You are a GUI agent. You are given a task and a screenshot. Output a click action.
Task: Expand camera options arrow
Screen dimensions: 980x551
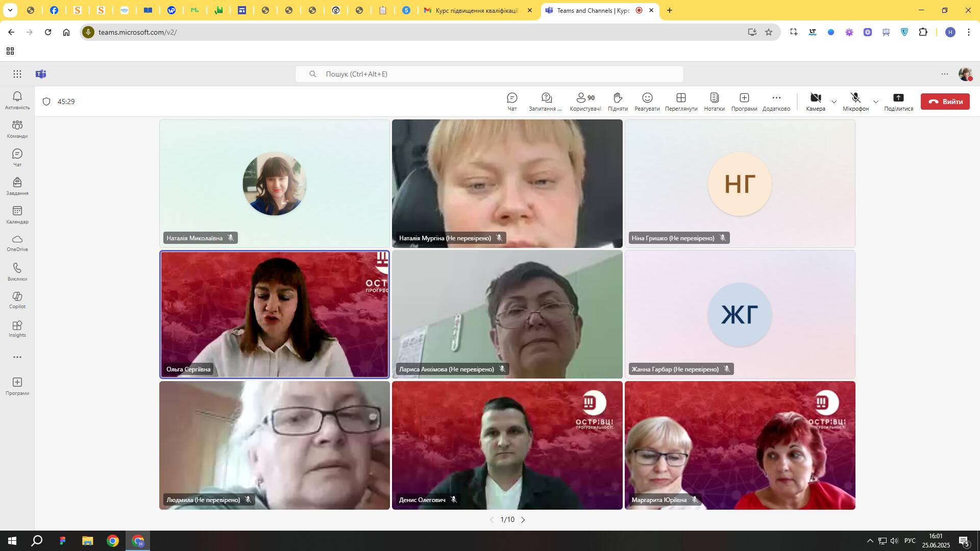point(834,102)
